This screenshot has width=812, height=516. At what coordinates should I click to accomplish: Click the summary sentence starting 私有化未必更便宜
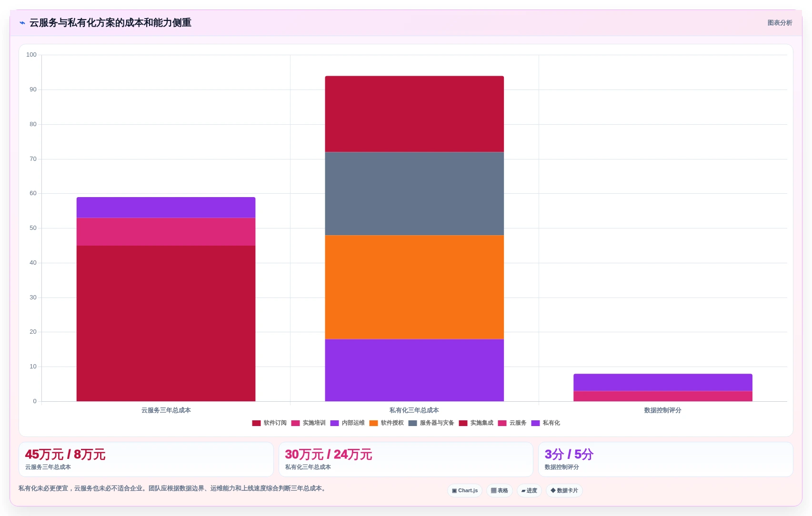tap(173, 488)
